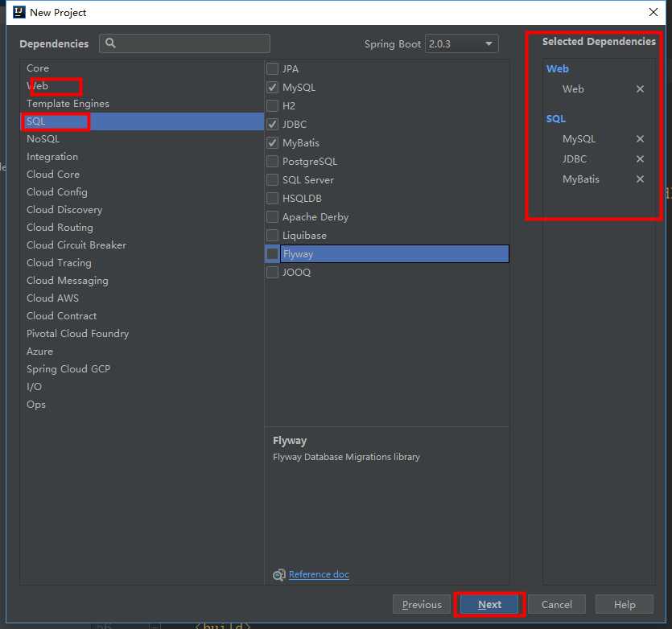Remove the Web dependency with its X
Image resolution: width=672 pixels, height=629 pixels.
click(640, 88)
